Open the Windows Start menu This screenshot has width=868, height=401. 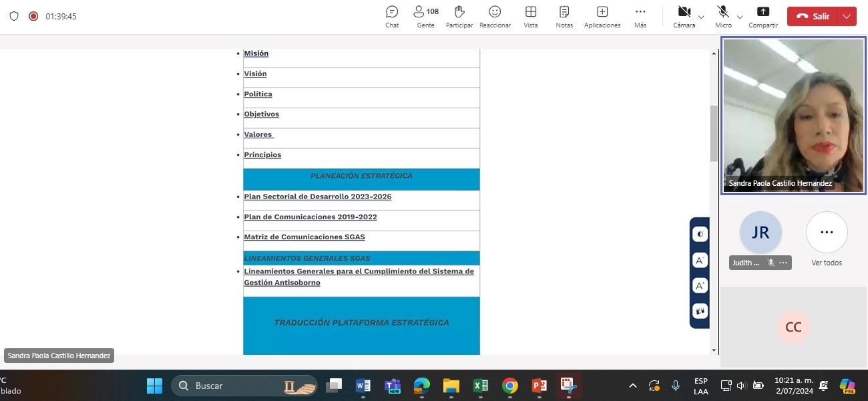[x=155, y=386]
